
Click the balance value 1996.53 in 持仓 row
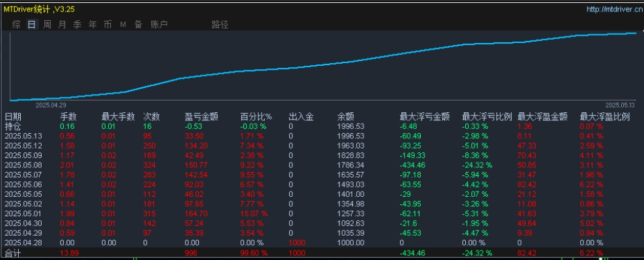pos(351,126)
